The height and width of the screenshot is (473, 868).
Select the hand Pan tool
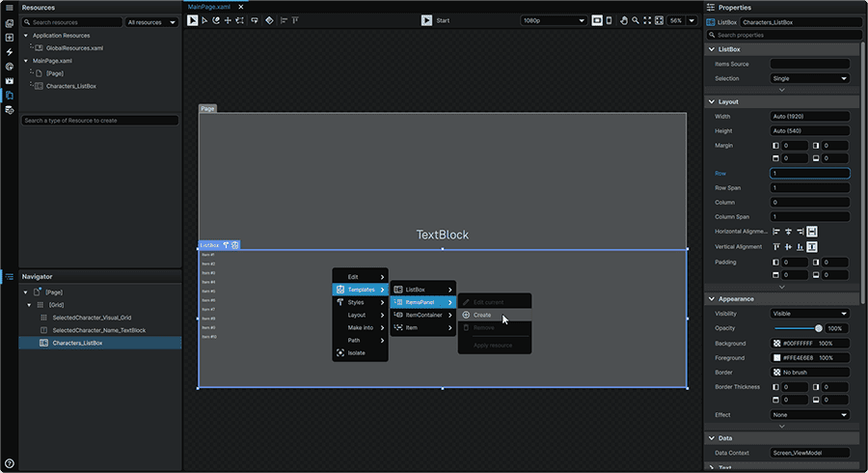[x=624, y=20]
